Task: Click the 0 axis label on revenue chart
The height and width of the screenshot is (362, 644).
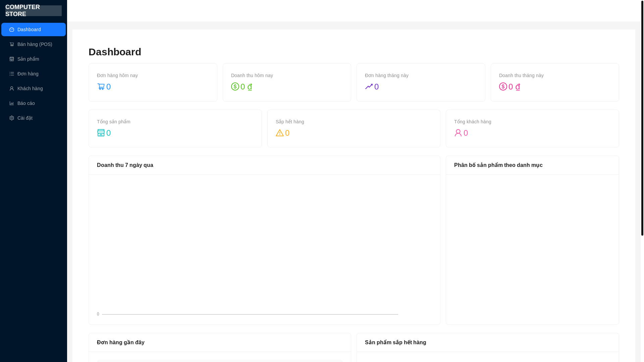Action: click(98, 314)
